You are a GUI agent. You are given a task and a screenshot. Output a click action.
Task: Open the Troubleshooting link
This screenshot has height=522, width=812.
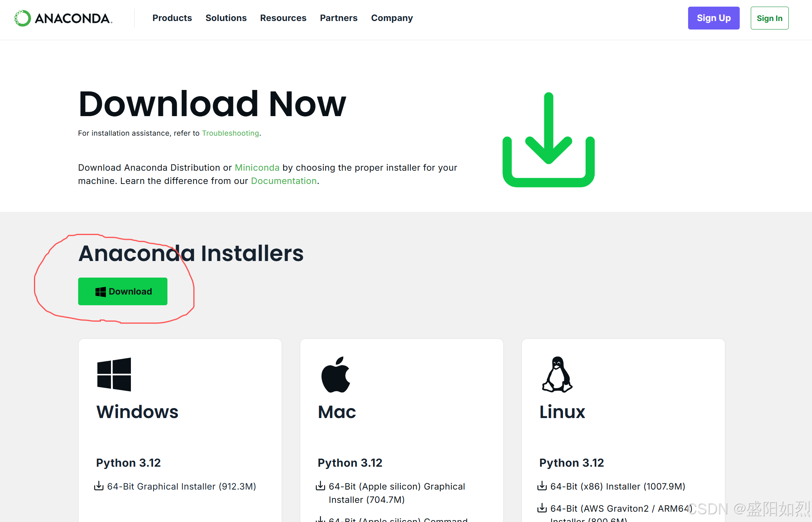pyautogui.click(x=230, y=133)
